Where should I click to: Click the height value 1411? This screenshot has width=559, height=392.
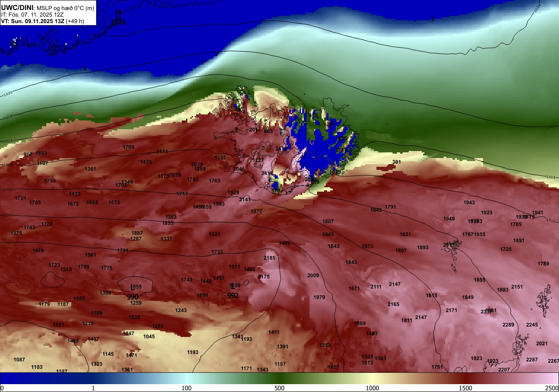[x=274, y=332]
